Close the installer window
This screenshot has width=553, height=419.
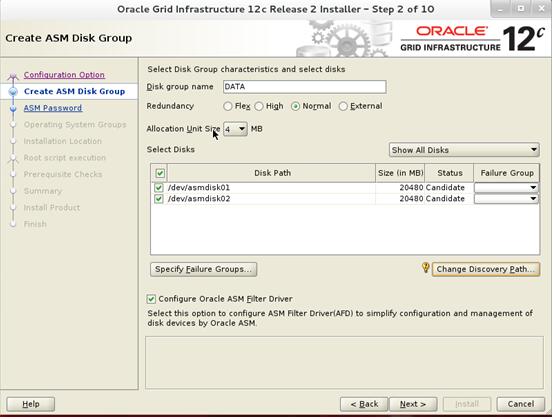click(541, 9)
